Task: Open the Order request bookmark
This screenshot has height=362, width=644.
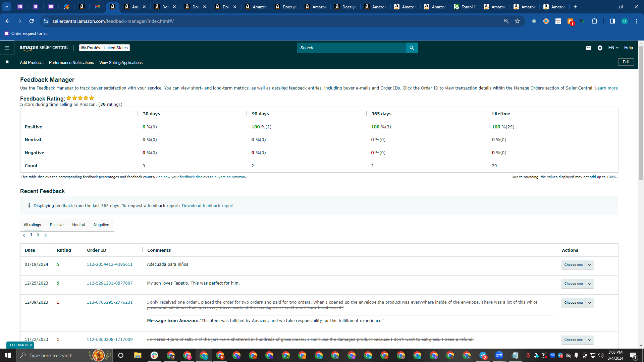Action: coord(27,34)
